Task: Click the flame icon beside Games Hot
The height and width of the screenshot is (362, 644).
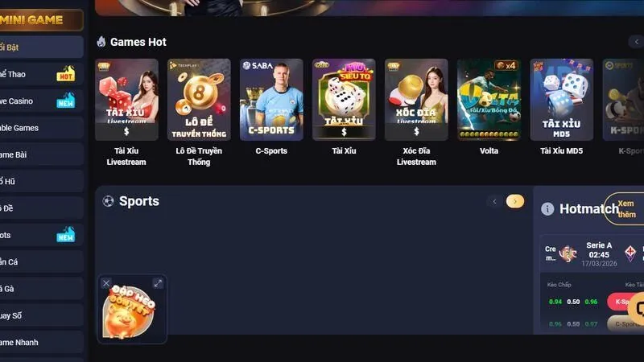Action: (101, 42)
